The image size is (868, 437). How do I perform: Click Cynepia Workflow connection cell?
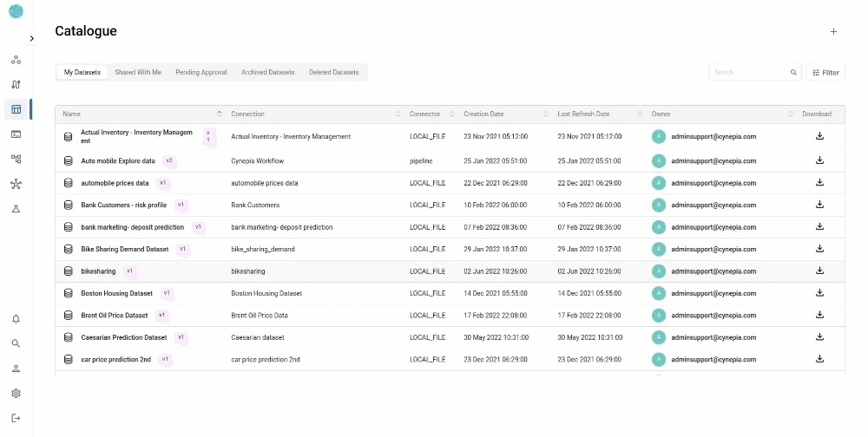pyautogui.click(x=258, y=161)
